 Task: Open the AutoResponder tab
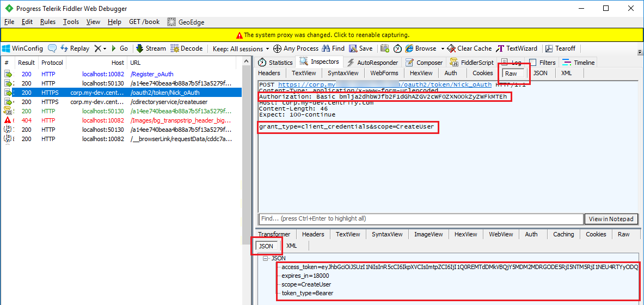372,63
